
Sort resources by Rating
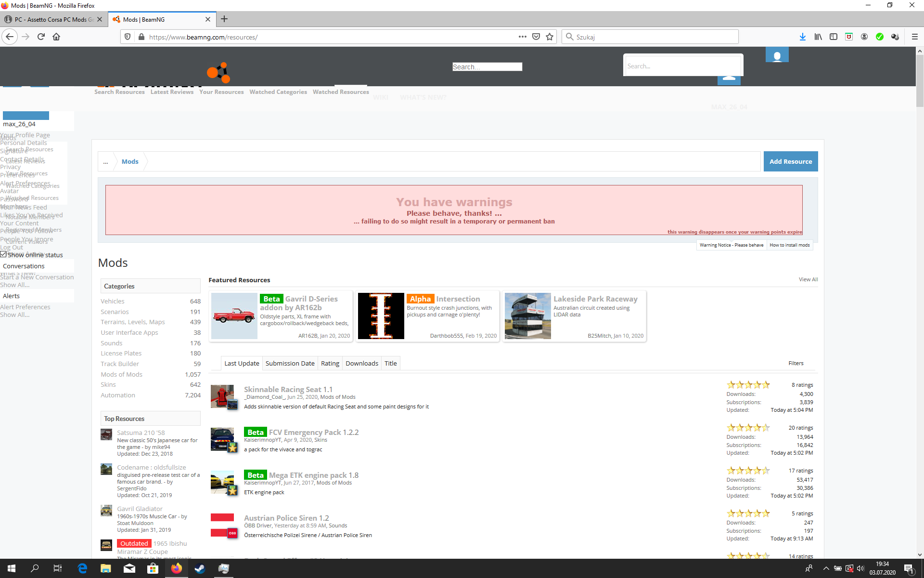click(x=330, y=363)
